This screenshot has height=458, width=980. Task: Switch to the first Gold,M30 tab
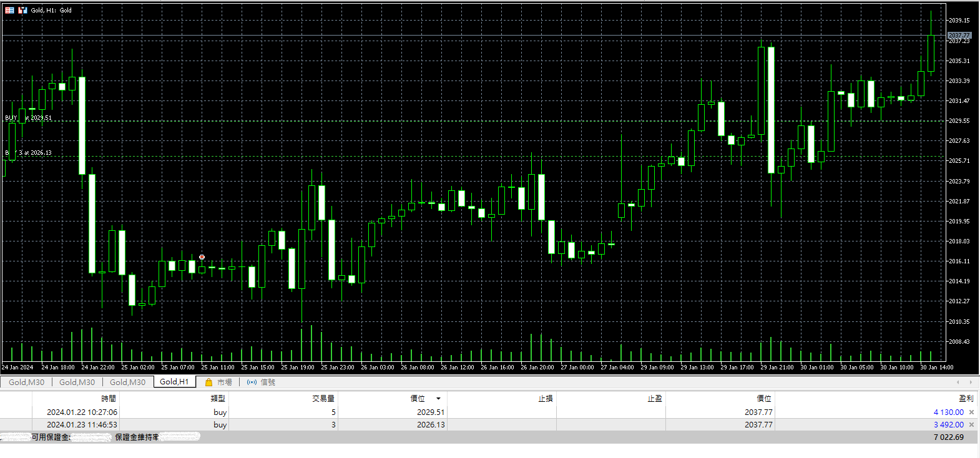tap(26, 382)
